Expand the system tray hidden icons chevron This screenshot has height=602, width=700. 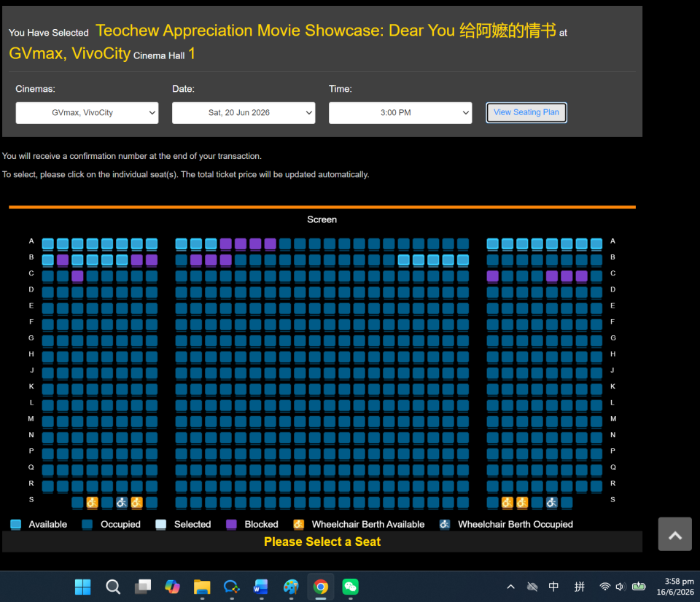pyautogui.click(x=510, y=587)
